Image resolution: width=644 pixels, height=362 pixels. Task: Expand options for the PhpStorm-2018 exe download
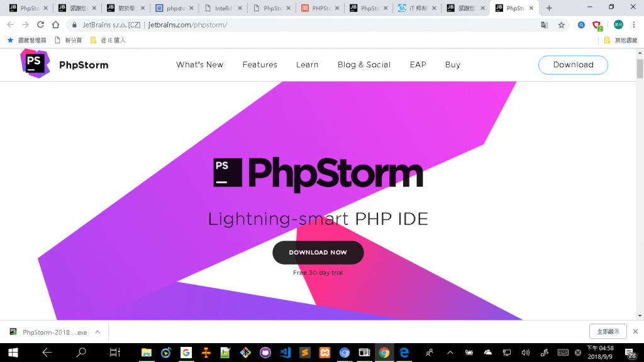point(97,332)
